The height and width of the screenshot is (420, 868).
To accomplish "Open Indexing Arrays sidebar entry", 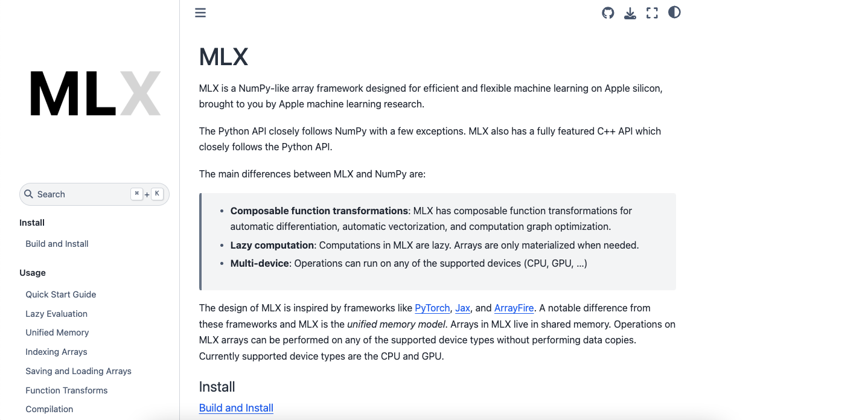I will (x=56, y=352).
